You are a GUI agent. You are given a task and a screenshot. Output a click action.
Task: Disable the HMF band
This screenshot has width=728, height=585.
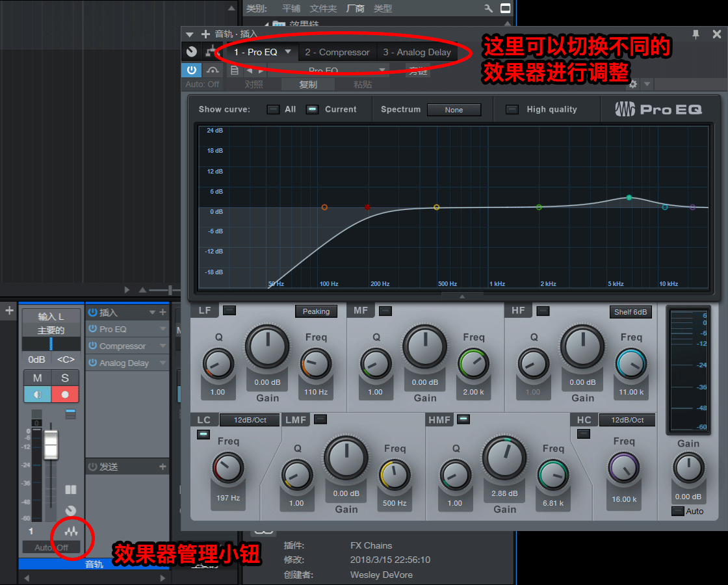tap(463, 419)
